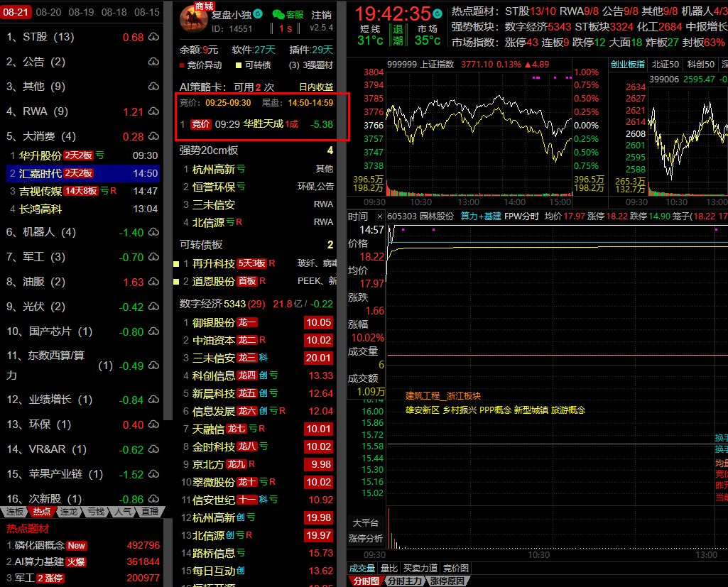Click cloud icon on 环保 (1) row
728x587 pixels.
click(x=153, y=424)
